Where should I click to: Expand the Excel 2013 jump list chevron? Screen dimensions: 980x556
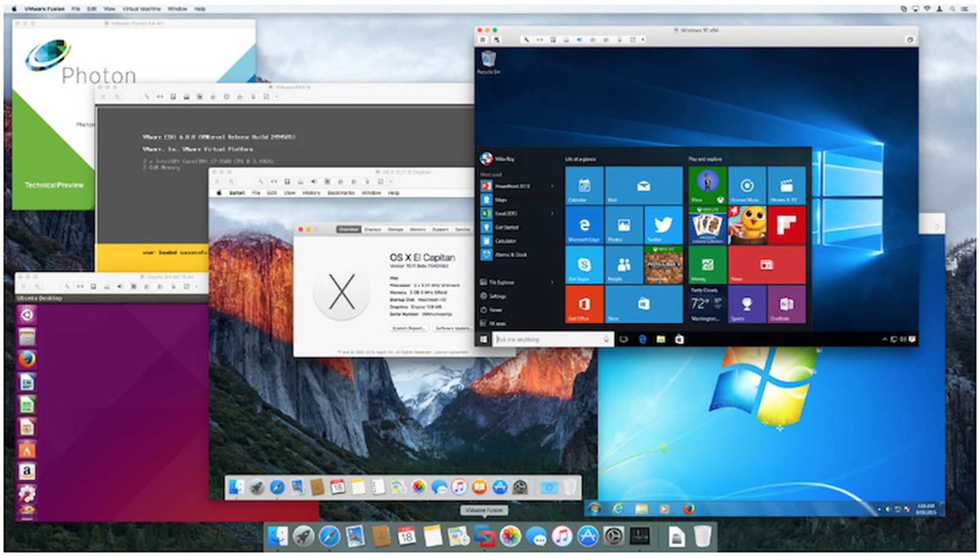tap(552, 213)
